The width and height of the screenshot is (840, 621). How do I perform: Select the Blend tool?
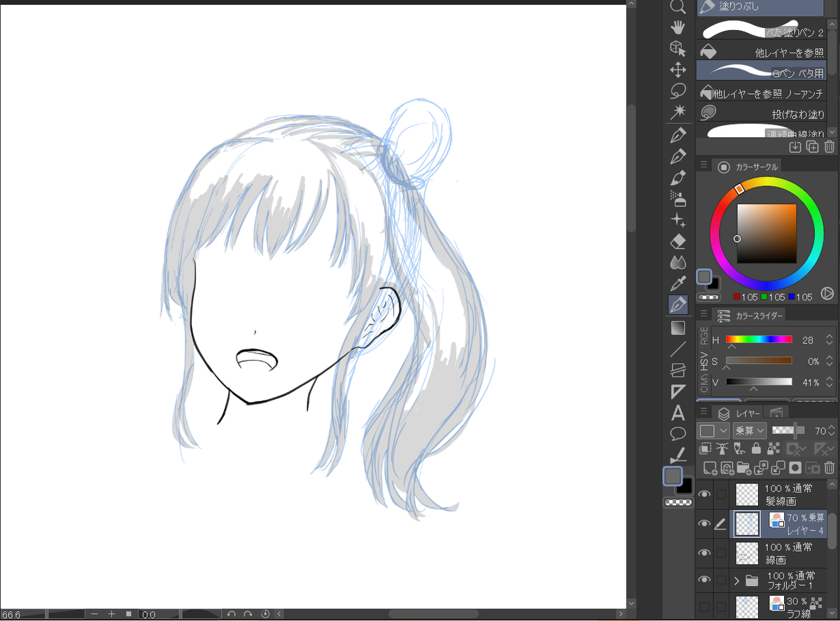click(678, 263)
